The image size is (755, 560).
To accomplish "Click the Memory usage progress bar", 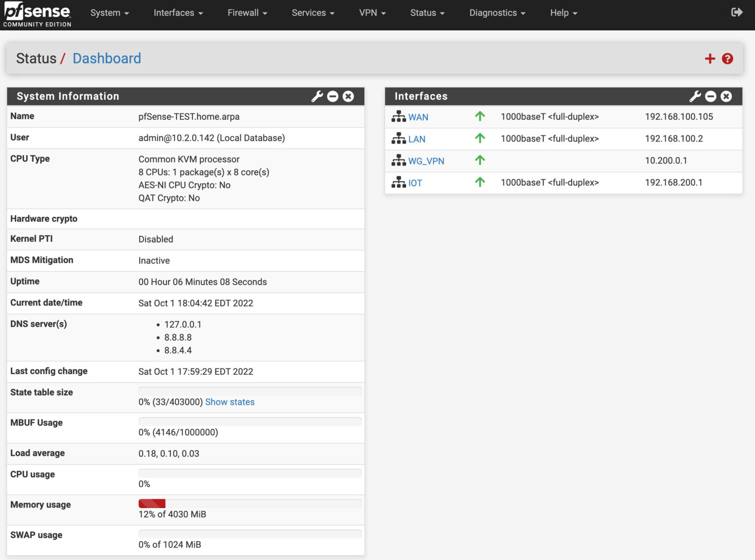I will [x=250, y=503].
